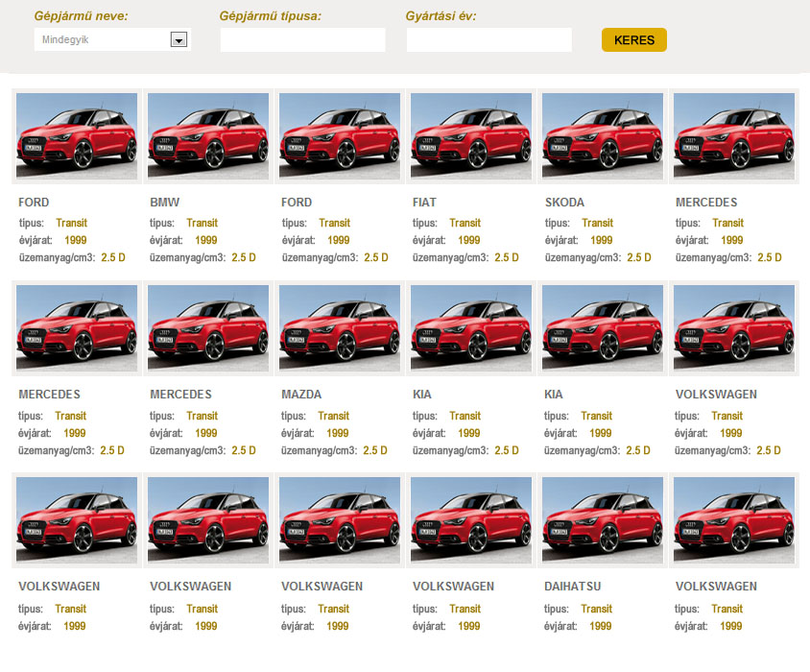Select the 1999 year under DAIHATSU
This screenshot has height=672, width=810.
tap(601, 626)
